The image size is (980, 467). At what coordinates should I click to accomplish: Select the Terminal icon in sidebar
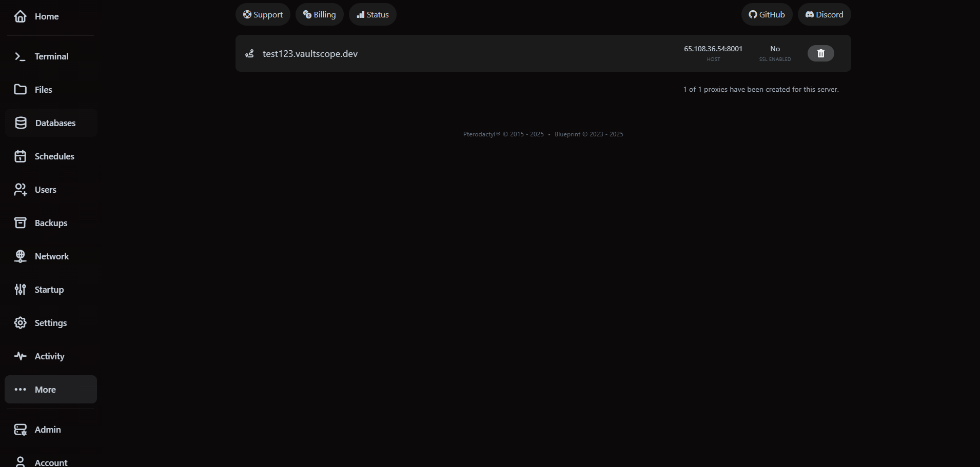pyautogui.click(x=20, y=56)
